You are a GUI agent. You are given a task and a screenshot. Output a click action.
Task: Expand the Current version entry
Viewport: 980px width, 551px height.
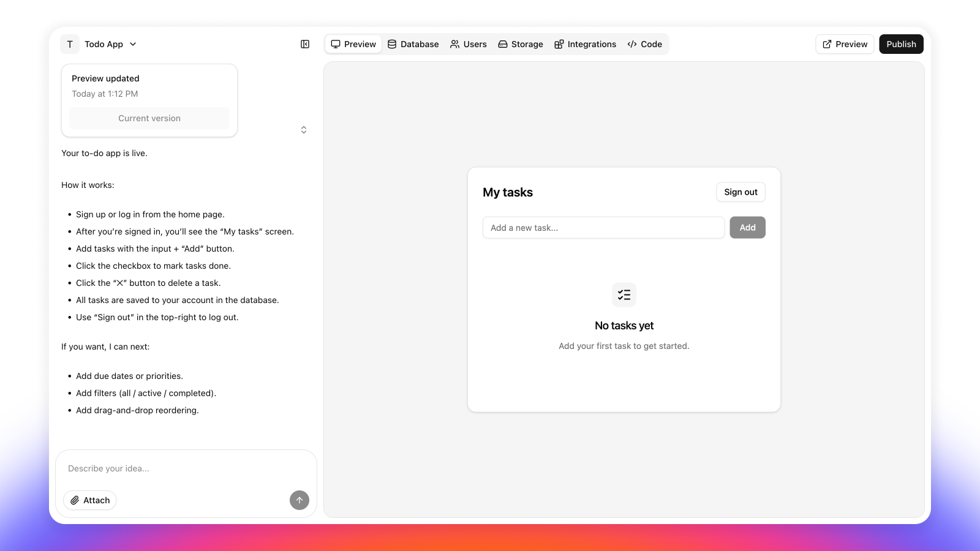pos(149,118)
